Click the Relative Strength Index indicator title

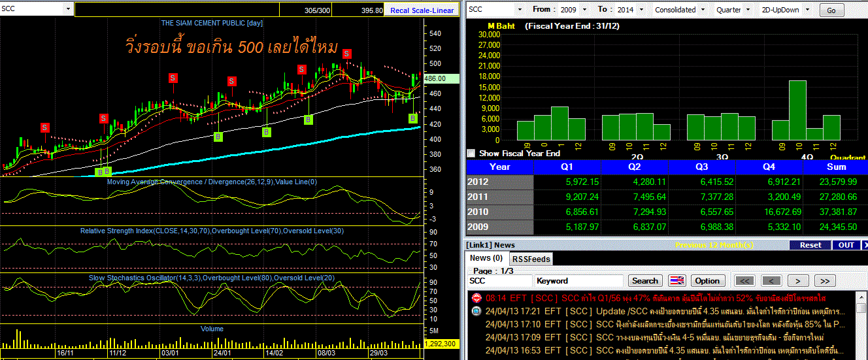click(212, 231)
